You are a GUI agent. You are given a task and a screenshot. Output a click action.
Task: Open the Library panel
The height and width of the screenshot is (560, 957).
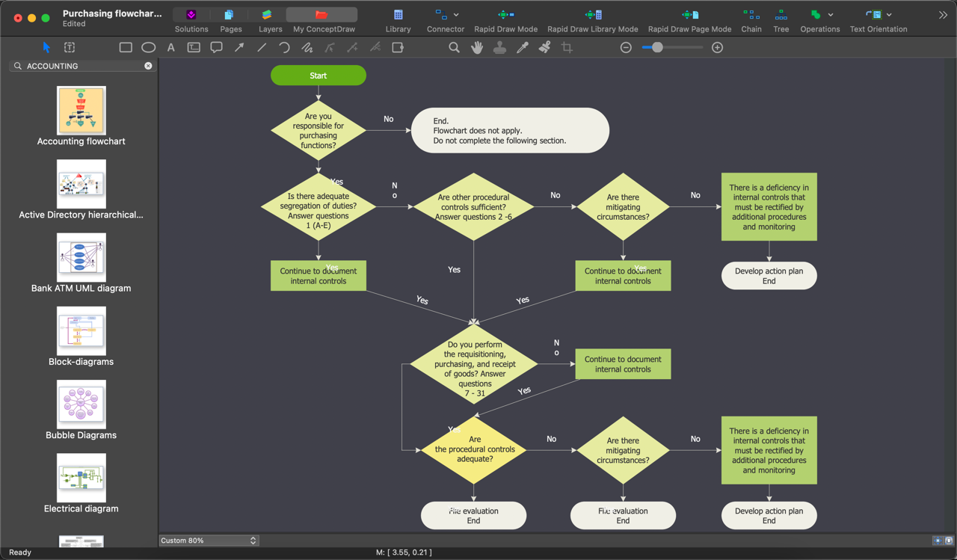click(398, 19)
